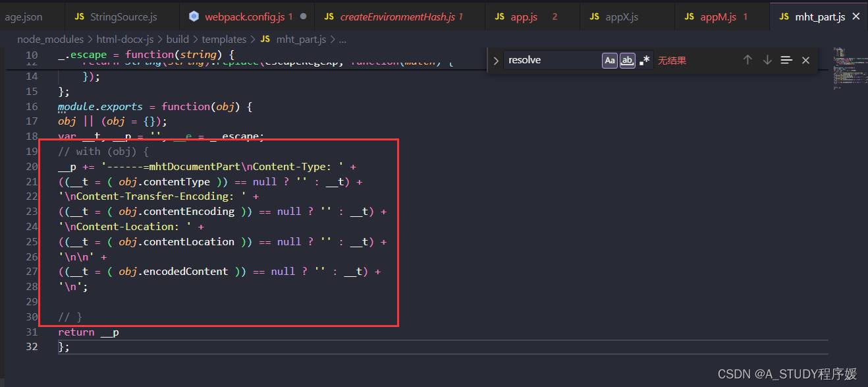
Task: Click 'obj.contentLocation' on line 25
Action: pyautogui.click(x=176, y=241)
